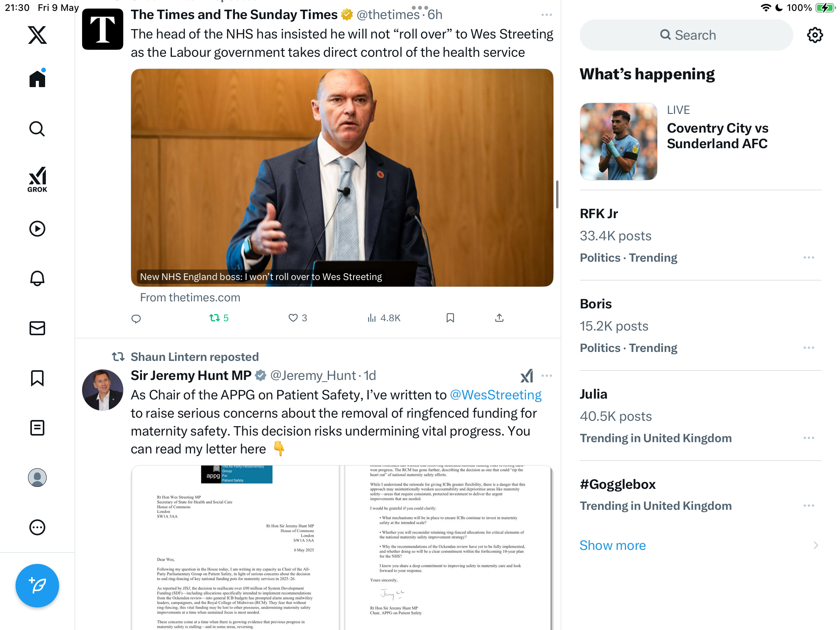Open the notifications bell
This screenshot has width=840, height=630.
pyautogui.click(x=37, y=278)
